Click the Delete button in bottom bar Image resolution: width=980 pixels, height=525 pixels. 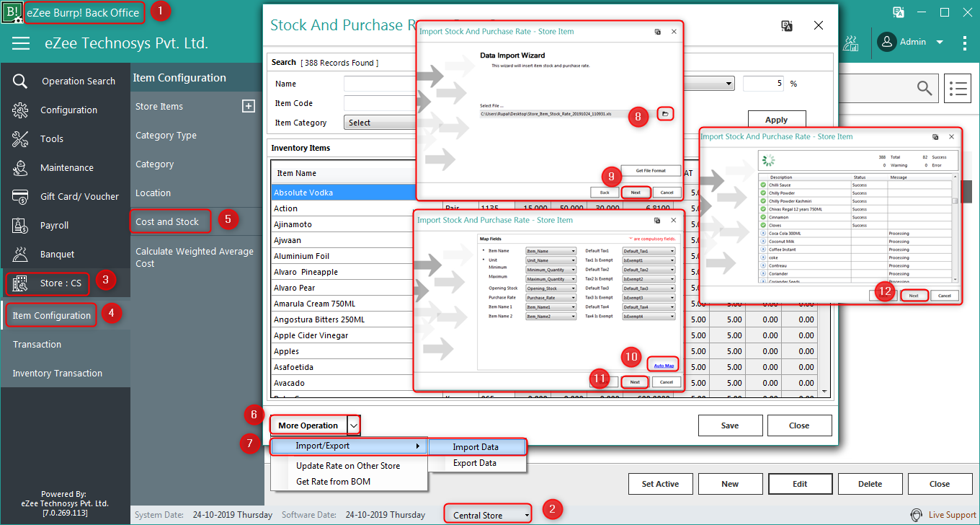[x=870, y=484]
